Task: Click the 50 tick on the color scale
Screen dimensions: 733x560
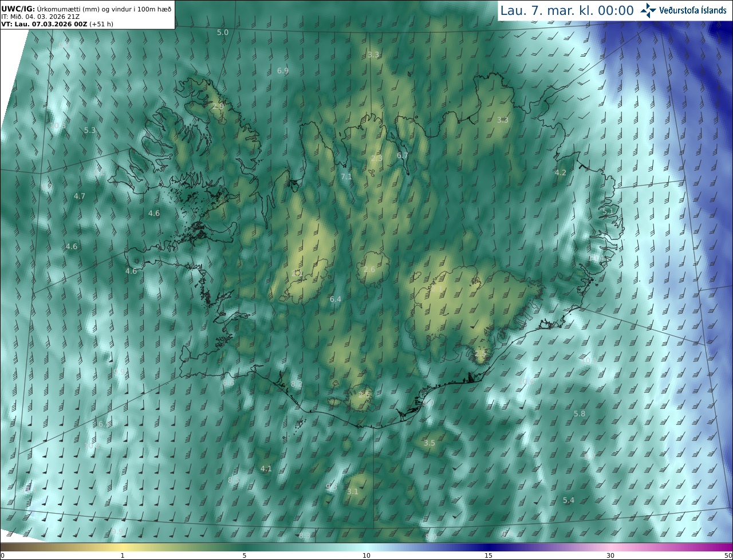Action: pyautogui.click(x=728, y=556)
